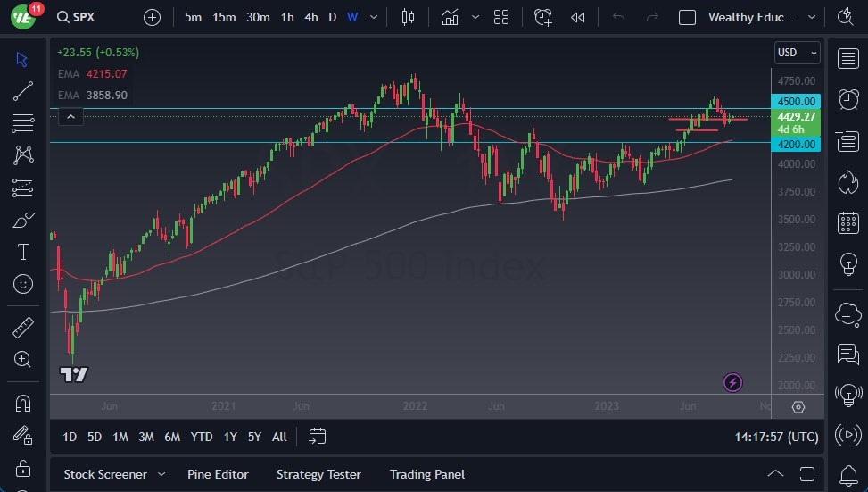Open the emoji icons tool

coord(23,284)
